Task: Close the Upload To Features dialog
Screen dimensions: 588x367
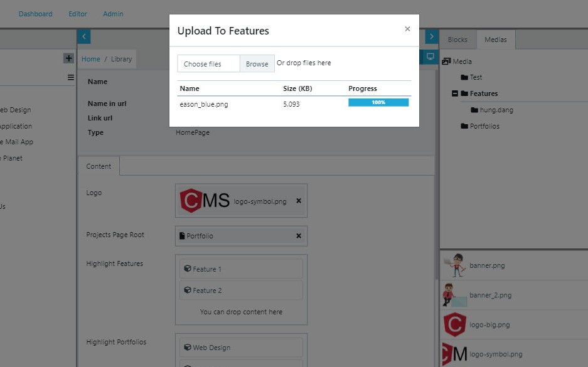Action: click(x=407, y=28)
